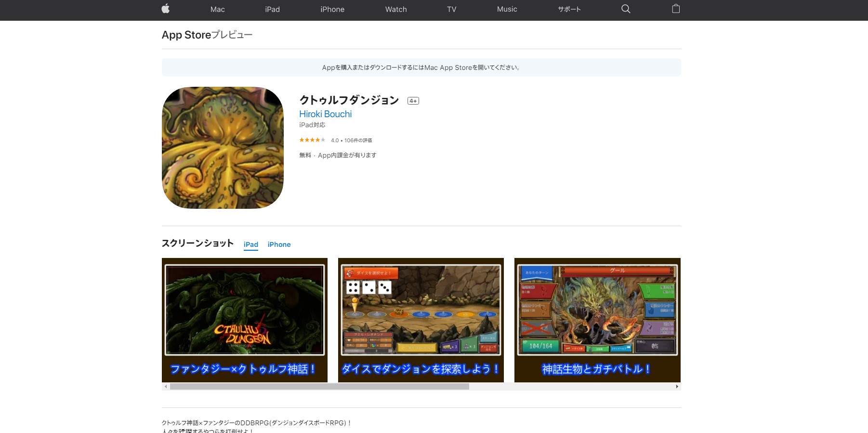Click the Cthulhu Dungeon app icon
868x433 pixels.
coord(223,148)
